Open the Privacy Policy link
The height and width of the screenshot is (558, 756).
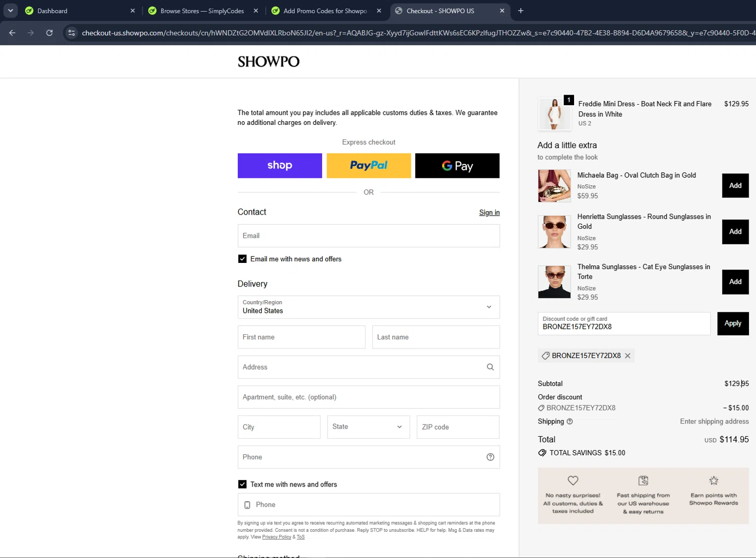(277, 537)
